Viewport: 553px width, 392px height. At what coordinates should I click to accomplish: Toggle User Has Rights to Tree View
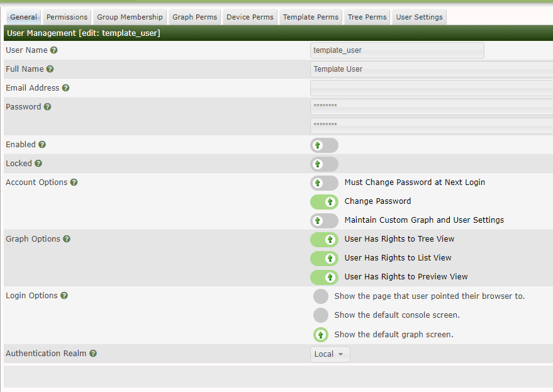coord(324,240)
